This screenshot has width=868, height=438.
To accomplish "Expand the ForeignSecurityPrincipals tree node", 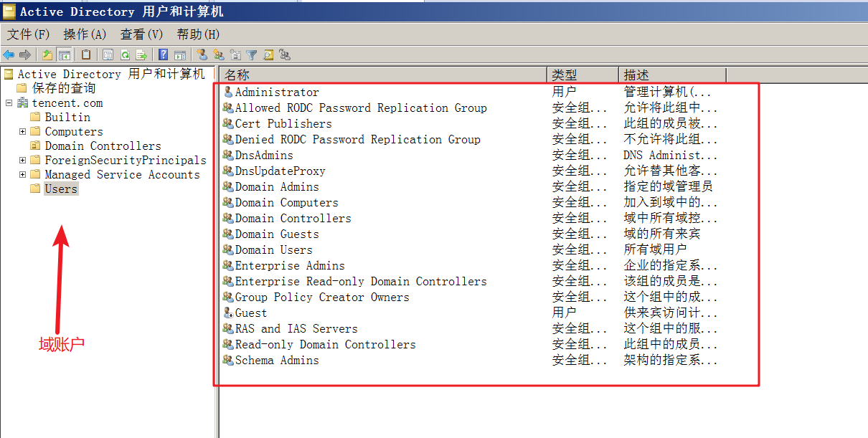I will click(x=22, y=160).
